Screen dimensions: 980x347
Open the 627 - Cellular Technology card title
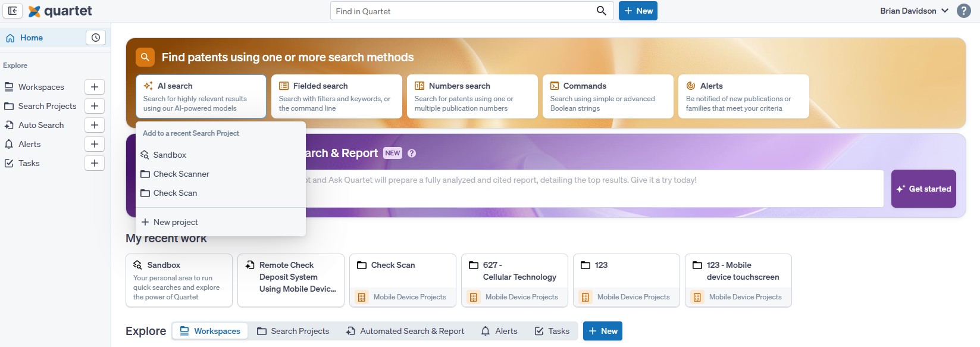point(519,271)
